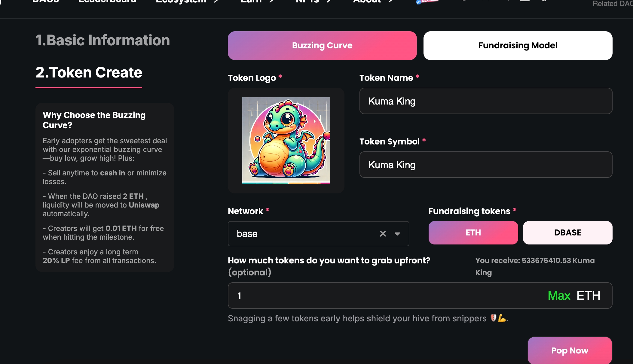Select ETH as fundraising token

(473, 233)
